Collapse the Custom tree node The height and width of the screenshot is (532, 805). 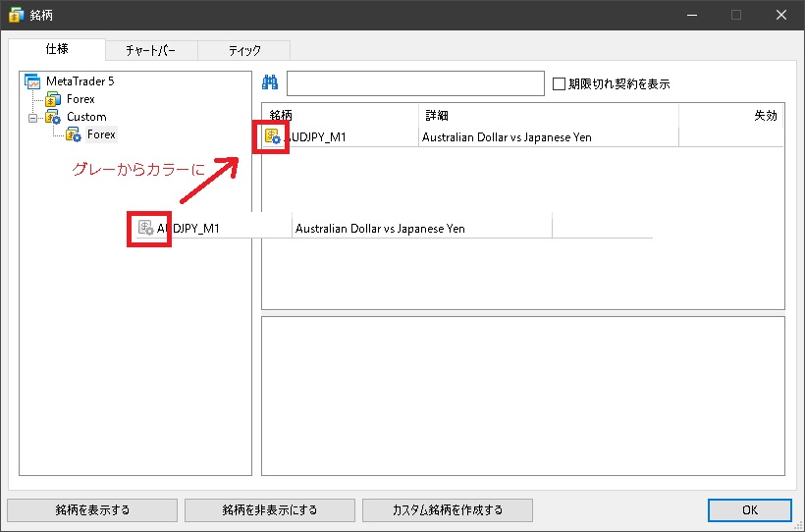[x=32, y=118]
